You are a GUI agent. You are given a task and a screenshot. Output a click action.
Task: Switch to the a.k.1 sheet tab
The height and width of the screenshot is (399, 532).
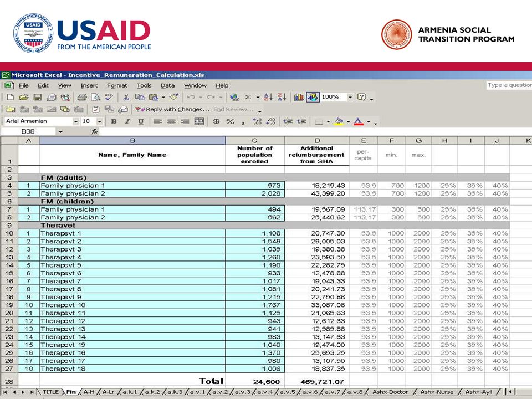coord(130,392)
